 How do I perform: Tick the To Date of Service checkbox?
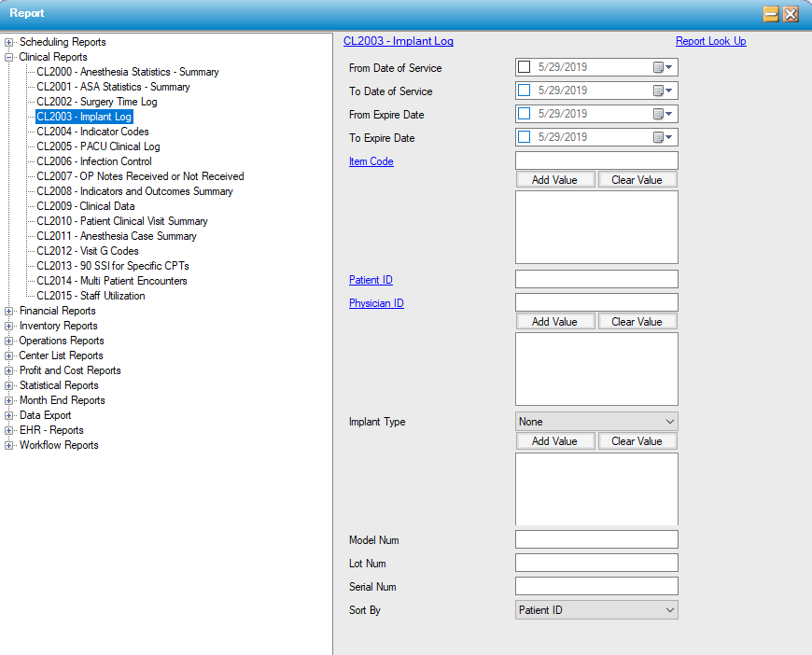(x=524, y=91)
